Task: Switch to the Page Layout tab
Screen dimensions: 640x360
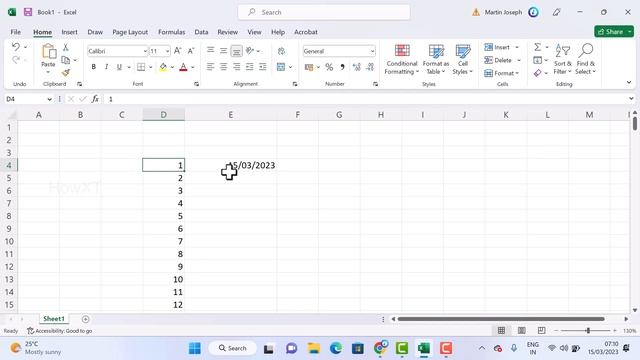Action: [x=130, y=32]
